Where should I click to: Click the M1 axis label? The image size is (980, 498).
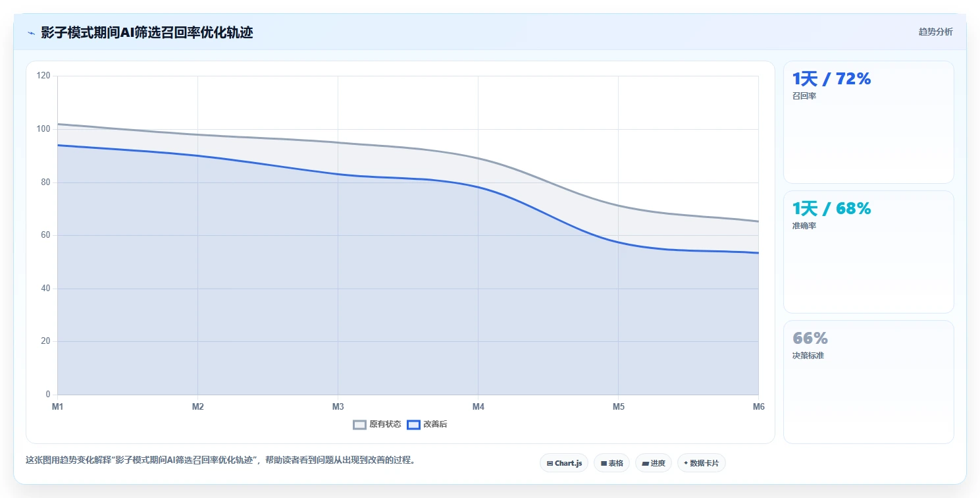point(58,406)
